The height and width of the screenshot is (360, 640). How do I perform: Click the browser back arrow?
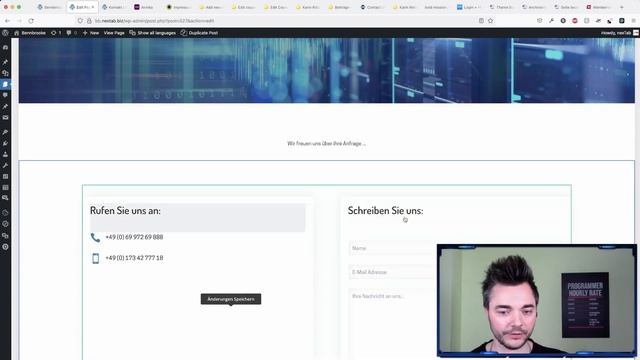tap(7, 20)
